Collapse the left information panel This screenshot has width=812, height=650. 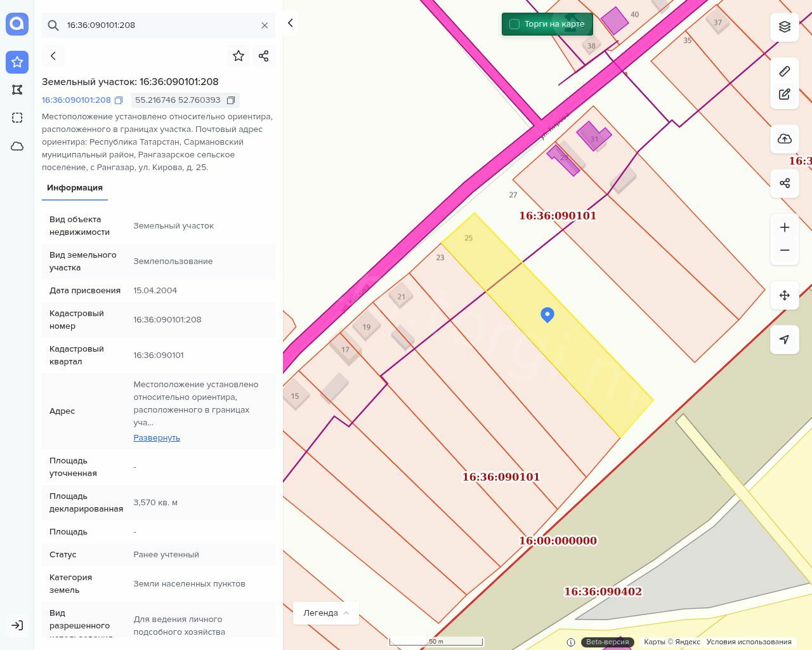[x=291, y=23]
